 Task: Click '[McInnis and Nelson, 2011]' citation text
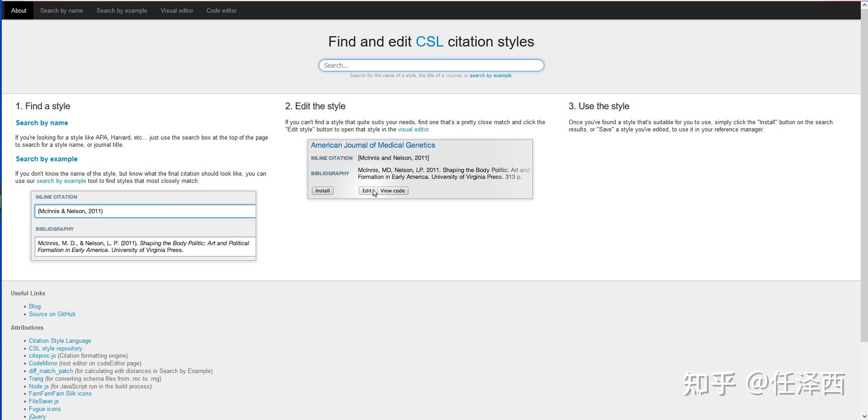[393, 158]
